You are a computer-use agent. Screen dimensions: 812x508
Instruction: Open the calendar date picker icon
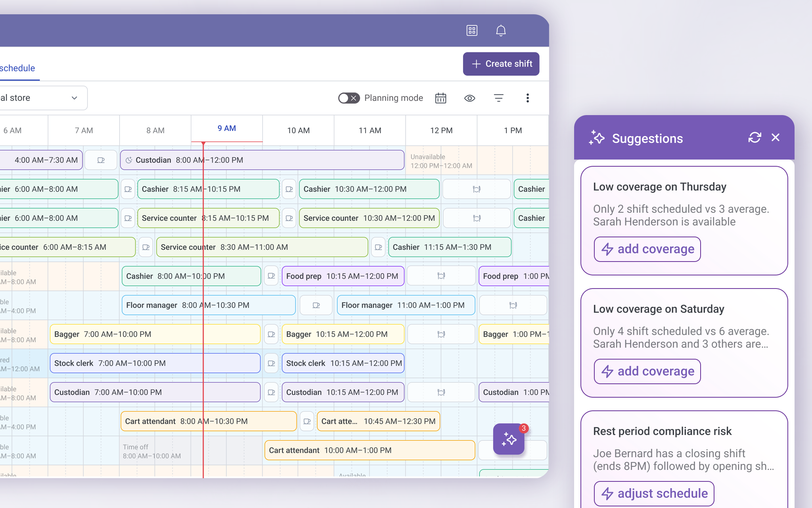click(x=440, y=98)
